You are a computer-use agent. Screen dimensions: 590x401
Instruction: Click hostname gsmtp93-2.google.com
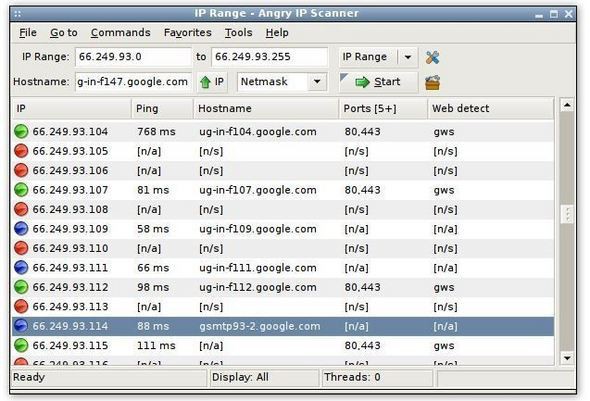pos(260,326)
